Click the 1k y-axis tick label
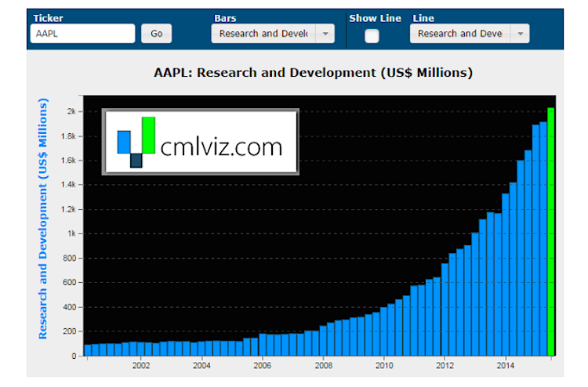 pyautogui.click(x=71, y=233)
